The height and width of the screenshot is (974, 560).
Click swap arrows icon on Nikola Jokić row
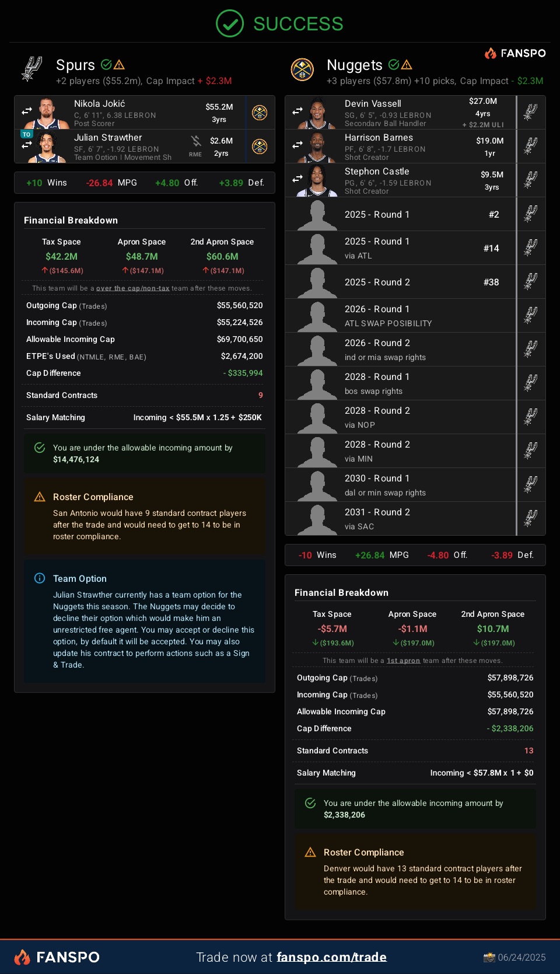(27, 111)
